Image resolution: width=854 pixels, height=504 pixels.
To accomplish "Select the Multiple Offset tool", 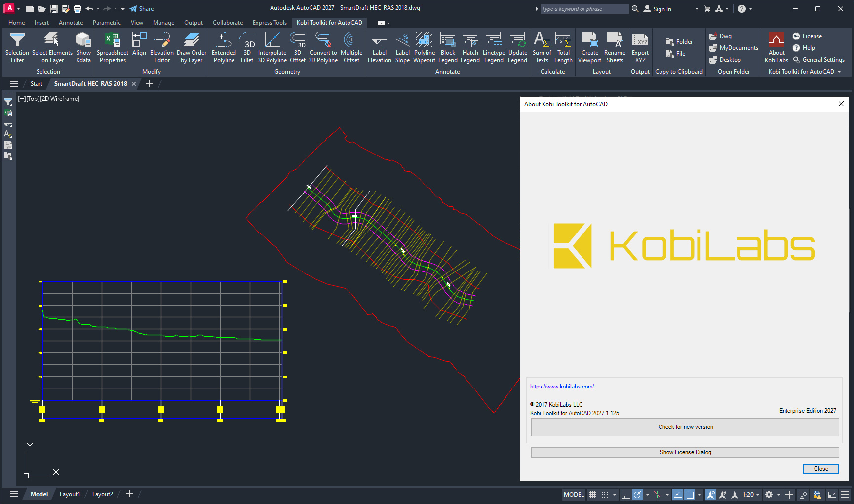I will [x=351, y=47].
